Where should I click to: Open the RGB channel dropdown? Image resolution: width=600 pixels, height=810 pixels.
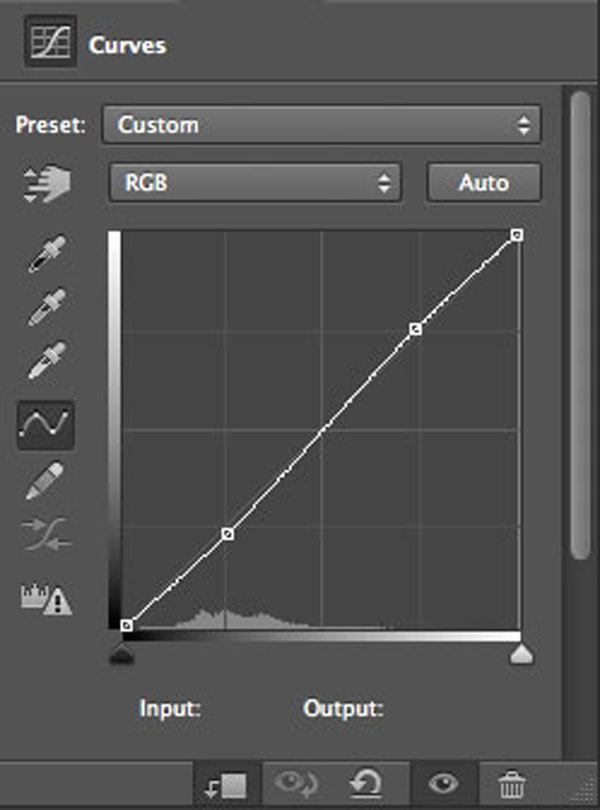(x=255, y=182)
